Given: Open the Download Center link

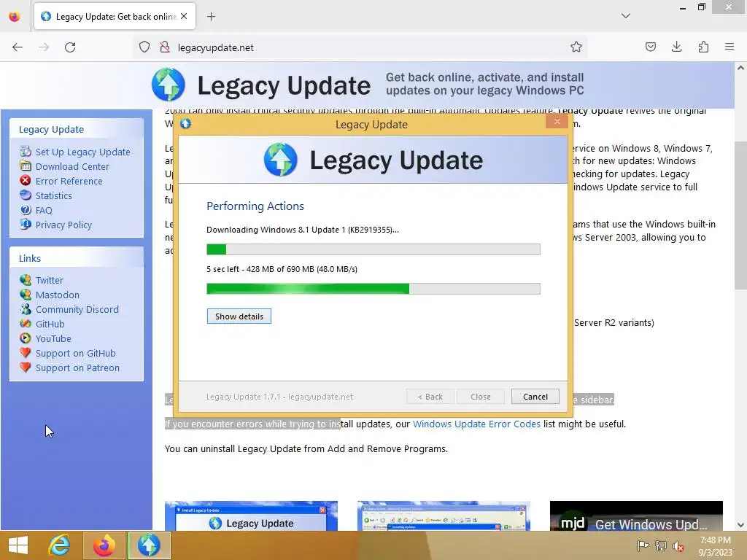Looking at the screenshot, I should click(x=72, y=166).
